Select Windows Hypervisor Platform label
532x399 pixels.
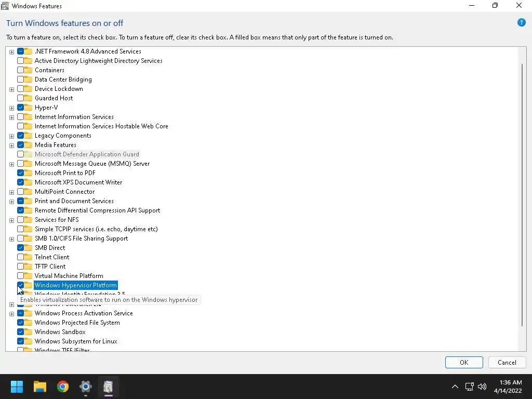[76, 285]
